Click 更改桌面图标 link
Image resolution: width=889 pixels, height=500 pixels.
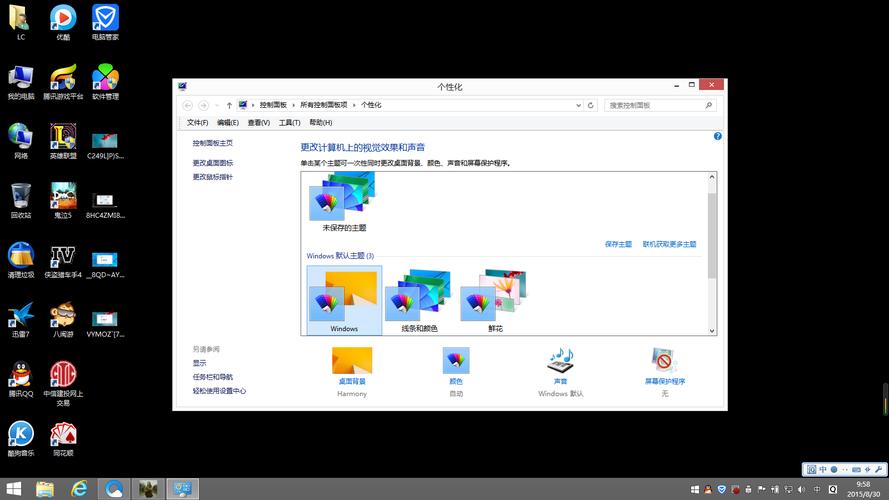(x=213, y=163)
